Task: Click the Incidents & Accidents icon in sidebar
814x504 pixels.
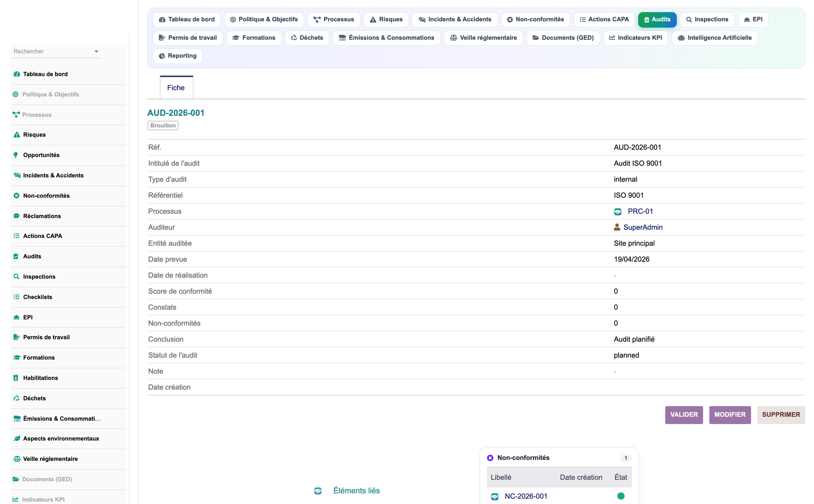Action: tap(17, 175)
